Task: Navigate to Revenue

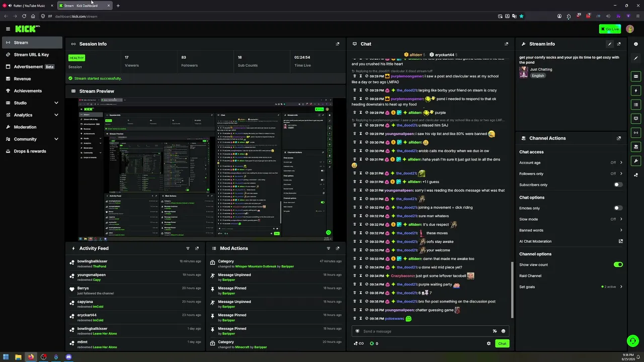Action: tap(31, 79)
